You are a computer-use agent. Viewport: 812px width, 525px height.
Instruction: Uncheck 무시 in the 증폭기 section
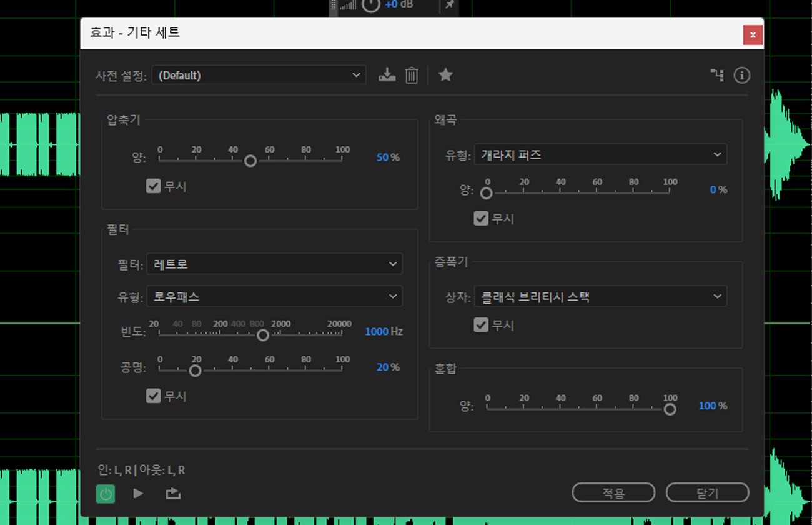(480, 325)
